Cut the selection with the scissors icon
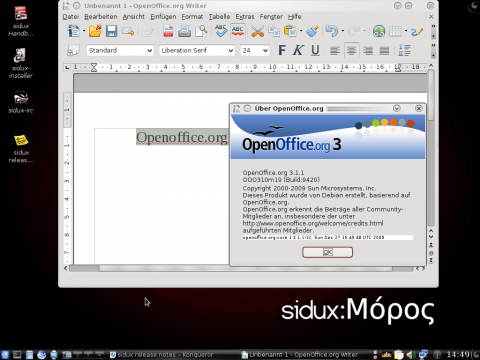Viewport: 480px width, 360px height. pos(257,31)
